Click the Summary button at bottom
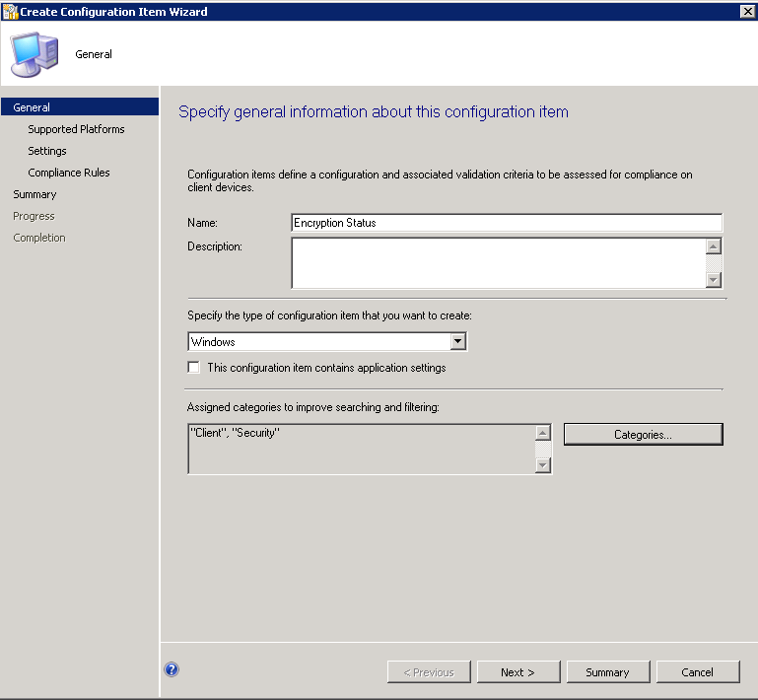This screenshot has width=758, height=700. pos(607,672)
